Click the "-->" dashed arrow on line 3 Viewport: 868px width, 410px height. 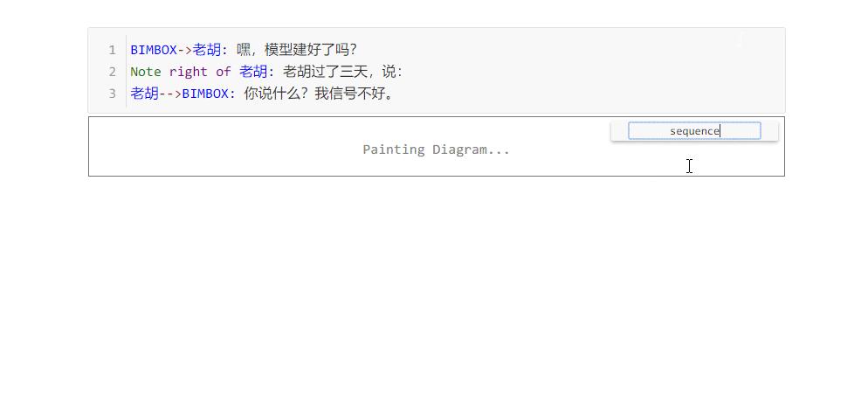pyautogui.click(x=170, y=94)
